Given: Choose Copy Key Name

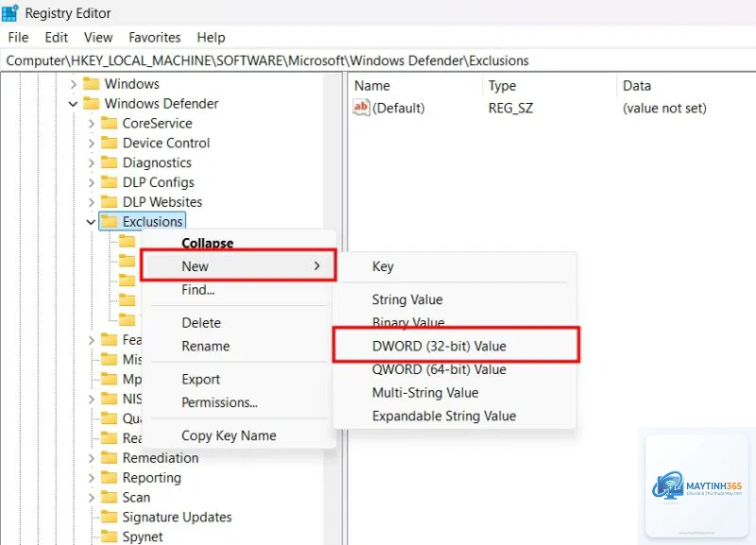Looking at the screenshot, I should tap(229, 435).
